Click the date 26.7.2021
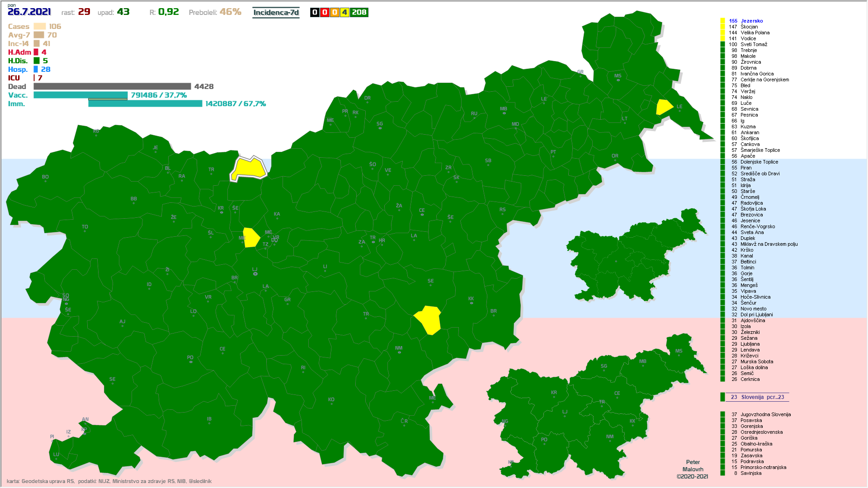This screenshot has height=488, width=868. (29, 12)
